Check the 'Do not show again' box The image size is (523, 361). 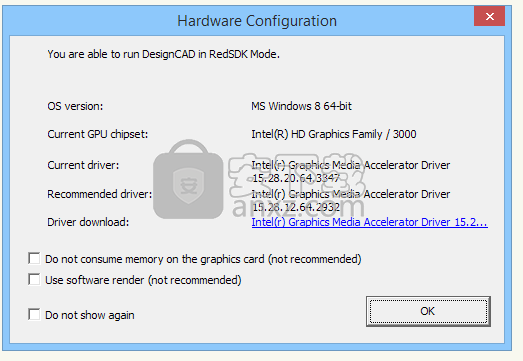tap(34, 314)
